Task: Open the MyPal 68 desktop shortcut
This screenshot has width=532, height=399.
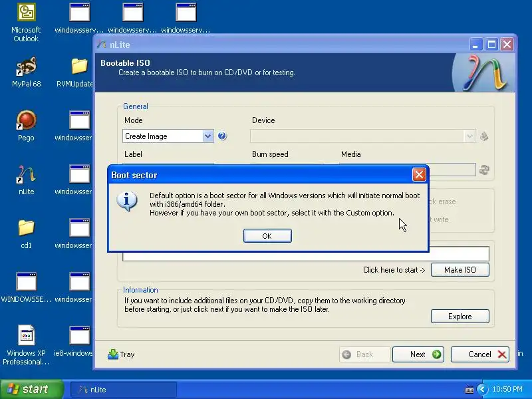Action: (26, 72)
